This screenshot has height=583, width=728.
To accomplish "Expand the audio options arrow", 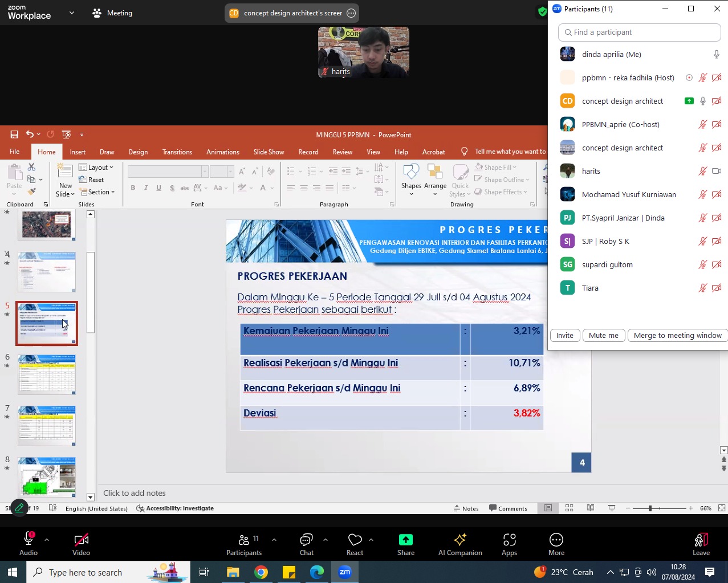I will tap(47, 540).
